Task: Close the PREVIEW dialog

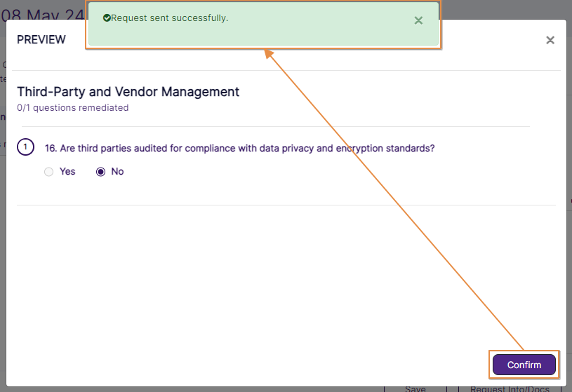Action: coord(550,40)
